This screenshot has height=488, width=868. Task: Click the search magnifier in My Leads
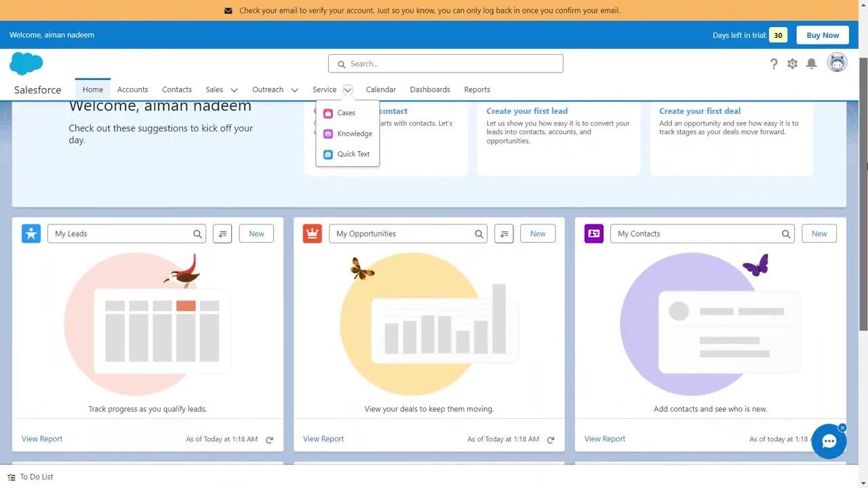[x=197, y=234]
